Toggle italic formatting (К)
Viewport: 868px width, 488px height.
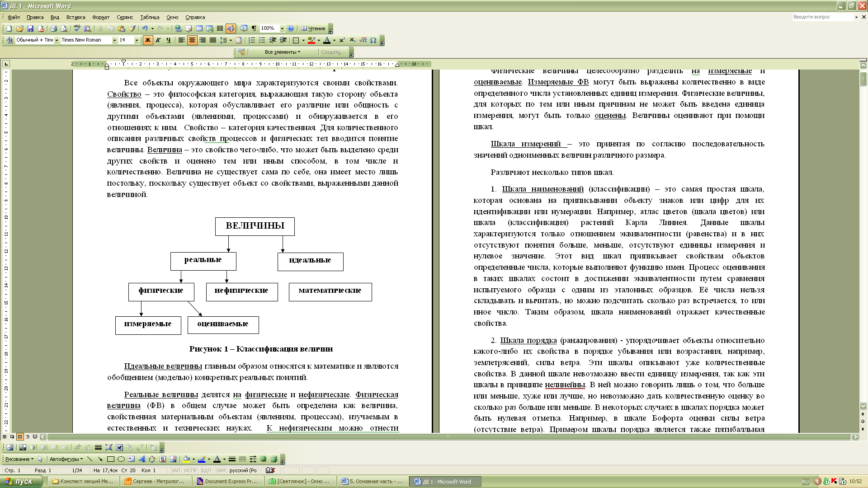coord(158,40)
